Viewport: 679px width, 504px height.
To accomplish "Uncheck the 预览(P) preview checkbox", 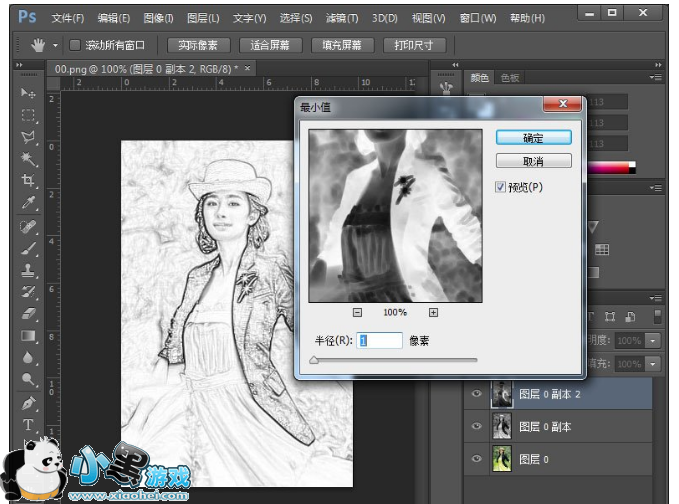I will (x=502, y=186).
